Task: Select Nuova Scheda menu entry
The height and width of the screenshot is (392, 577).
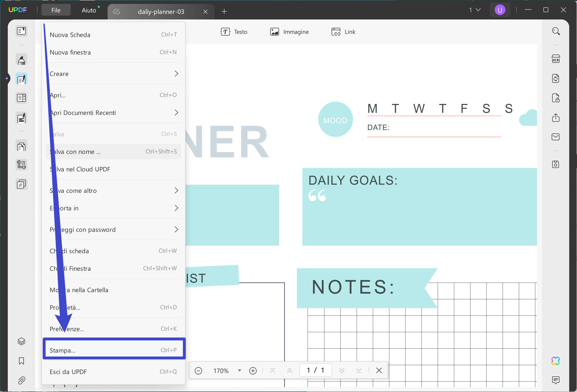Action: point(113,35)
